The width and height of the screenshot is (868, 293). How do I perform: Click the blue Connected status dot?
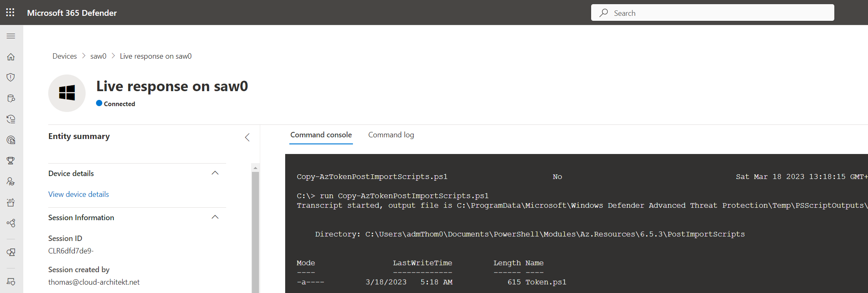pos(99,103)
